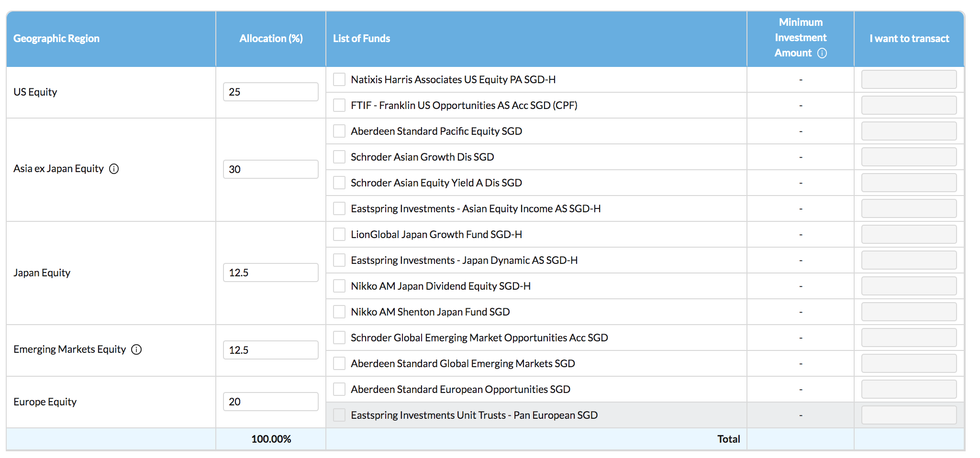
Task: Enable Schroder Asian Growth Dis SGD checkbox
Action: click(339, 157)
